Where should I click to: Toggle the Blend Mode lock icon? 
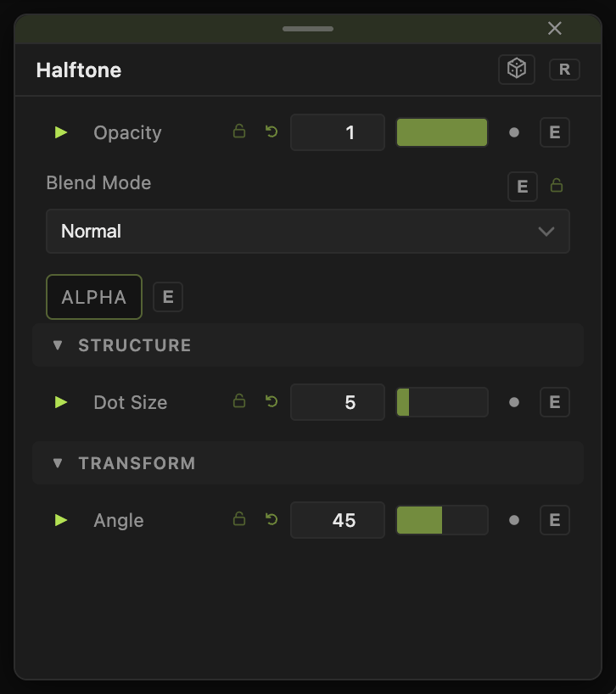(x=557, y=185)
